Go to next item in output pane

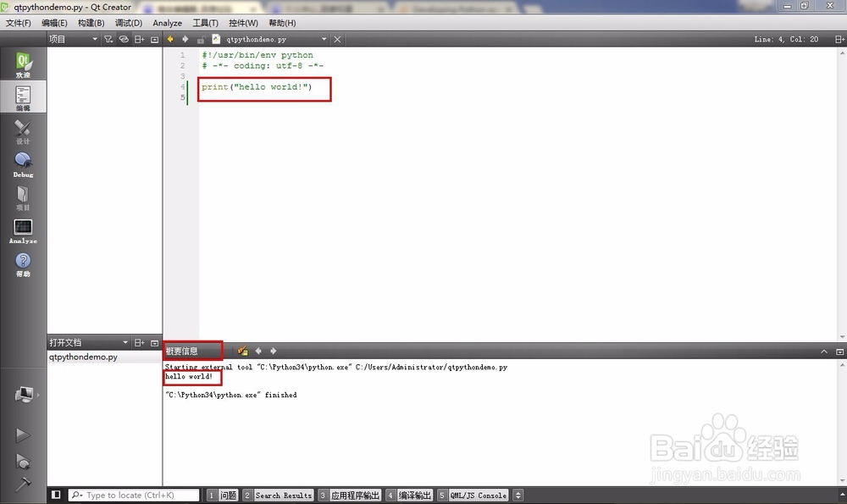tap(274, 351)
